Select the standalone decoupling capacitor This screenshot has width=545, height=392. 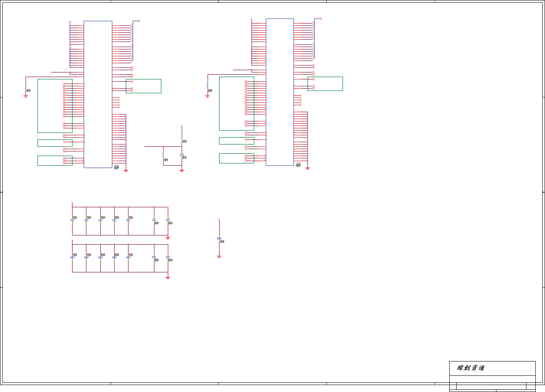[219, 239]
